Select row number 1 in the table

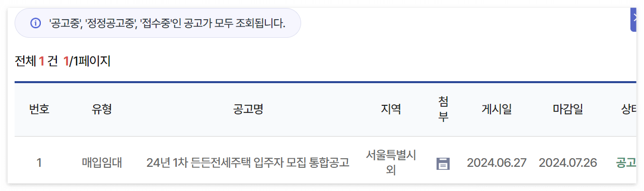(x=39, y=163)
